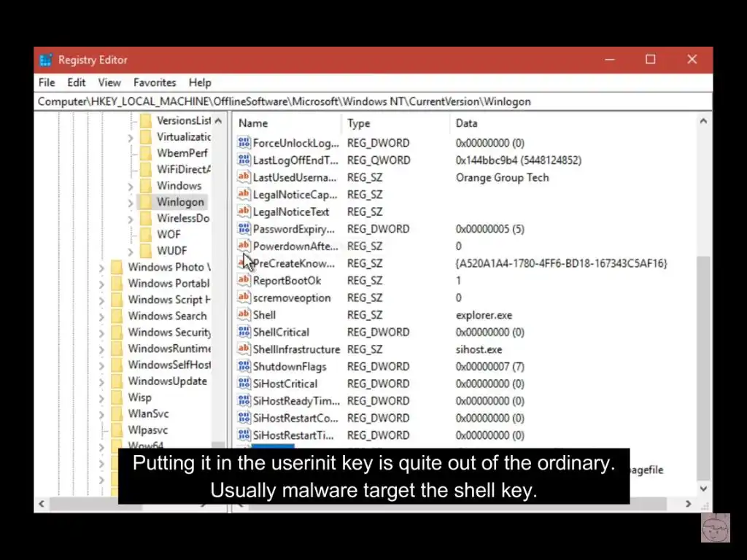Click the WindowsUpdate folder icon
Image resolution: width=747 pixels, height=560 pixels.
click(x=117, y=381)
